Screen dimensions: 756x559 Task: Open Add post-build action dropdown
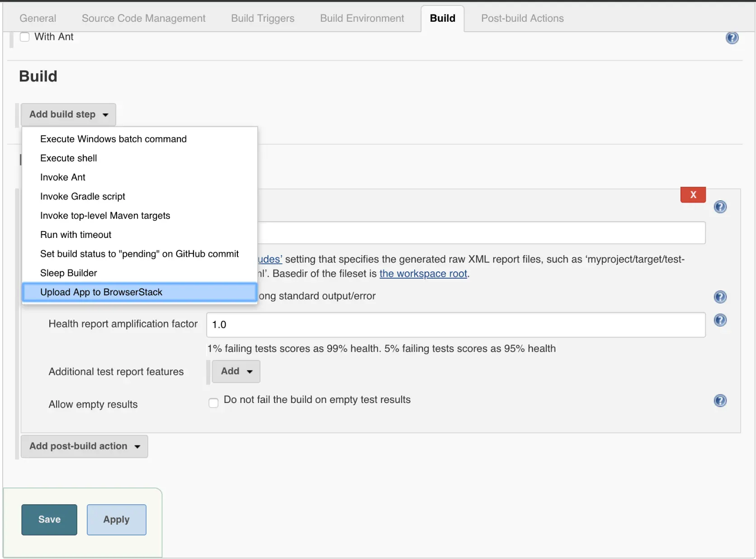coord(84,446)
